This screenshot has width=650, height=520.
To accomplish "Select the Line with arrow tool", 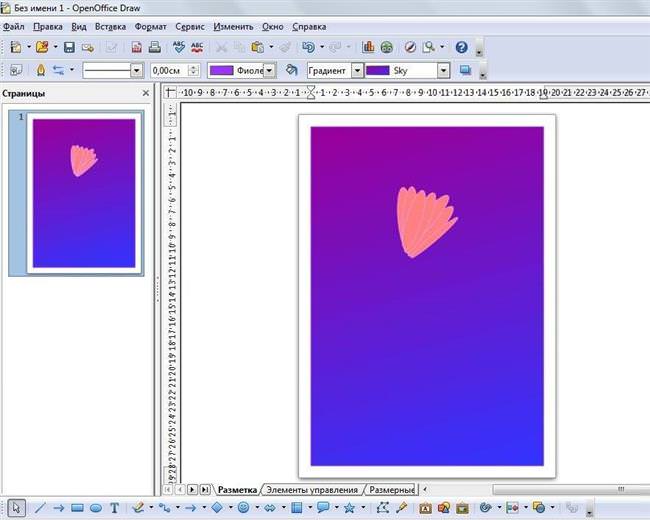I will [58, 508].
